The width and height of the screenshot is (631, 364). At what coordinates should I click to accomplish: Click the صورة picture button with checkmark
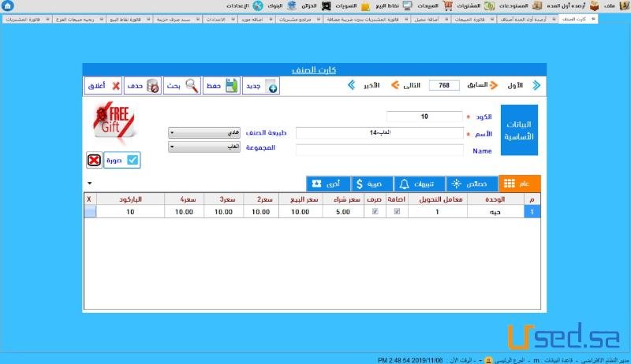122,160
